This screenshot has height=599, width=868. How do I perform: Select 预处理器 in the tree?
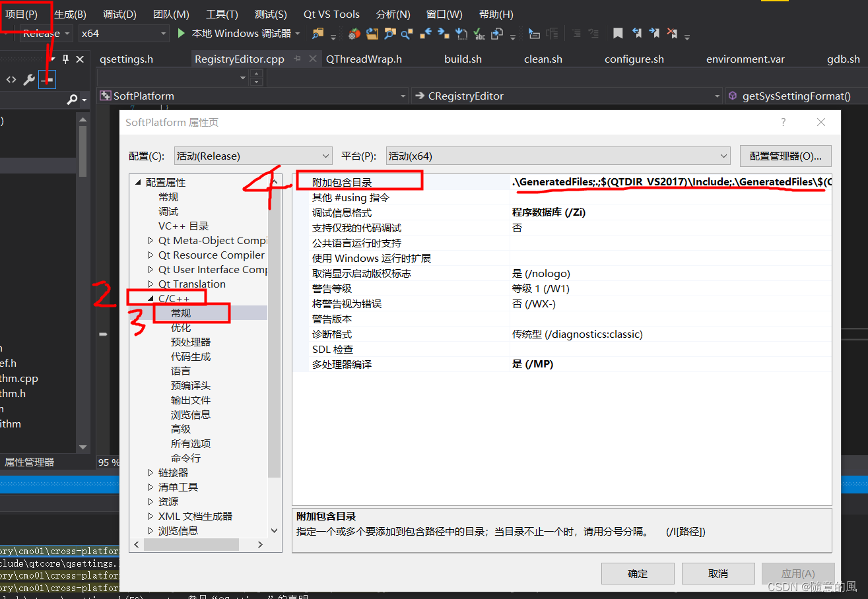(191, 342)
